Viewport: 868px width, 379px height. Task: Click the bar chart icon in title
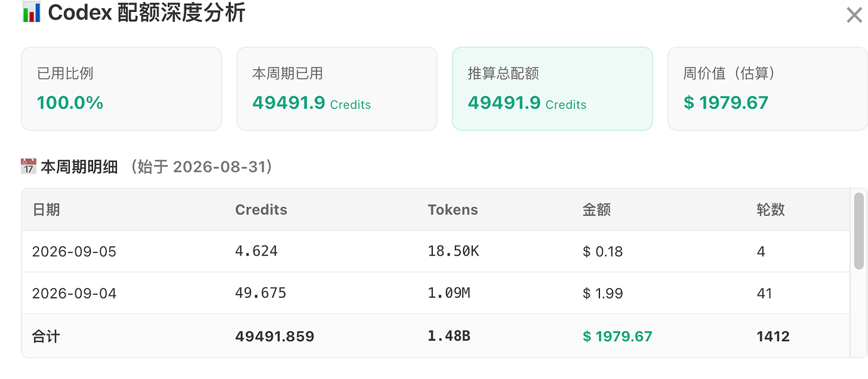coord(31,12)
